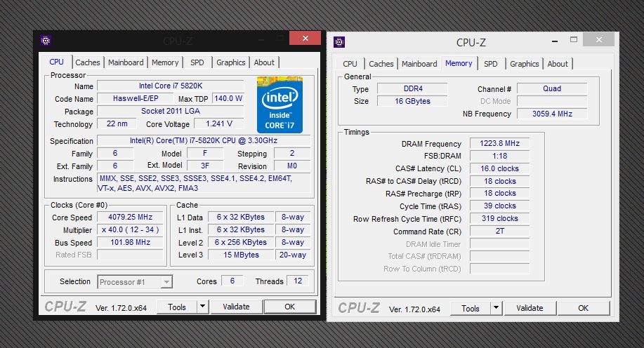Open the CPU tab in left window

tap(57, 62)
